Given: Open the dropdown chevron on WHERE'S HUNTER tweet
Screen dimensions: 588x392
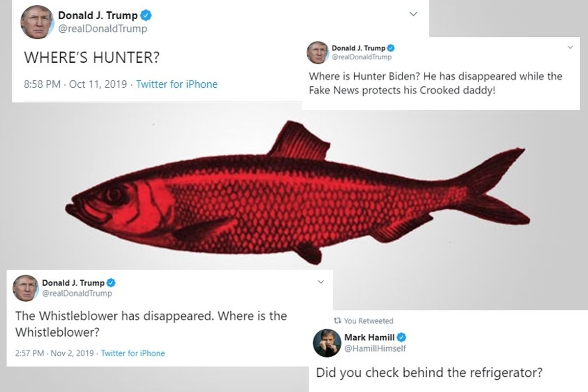Looking at the screenshot, I should click(x=414, y=14).
